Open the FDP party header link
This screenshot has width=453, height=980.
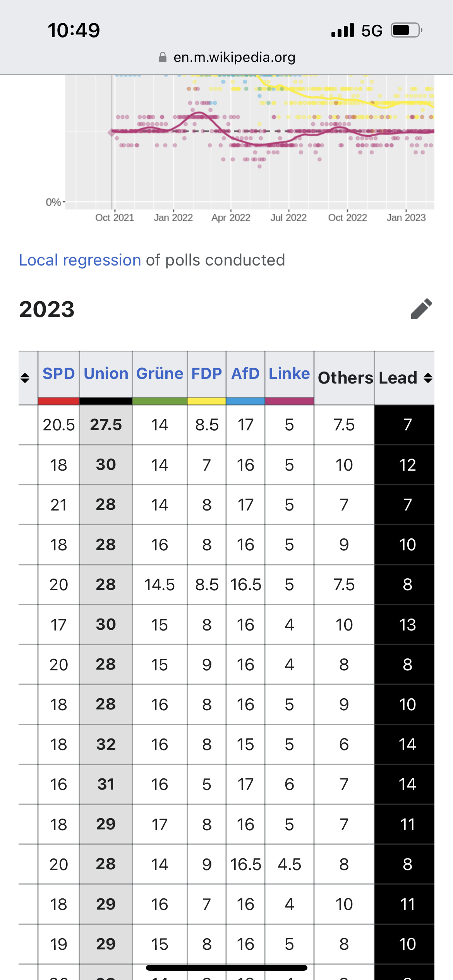(207, 373)
